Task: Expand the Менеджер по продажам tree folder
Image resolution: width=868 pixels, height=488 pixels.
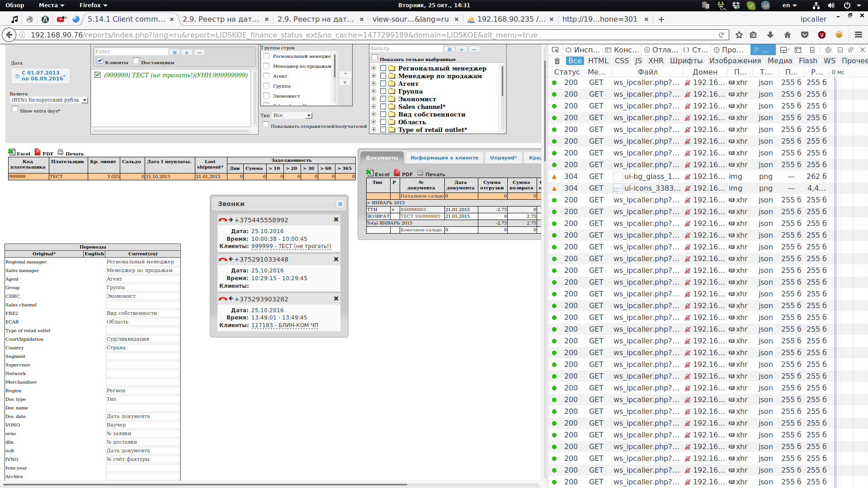Action: click(374, 76)
